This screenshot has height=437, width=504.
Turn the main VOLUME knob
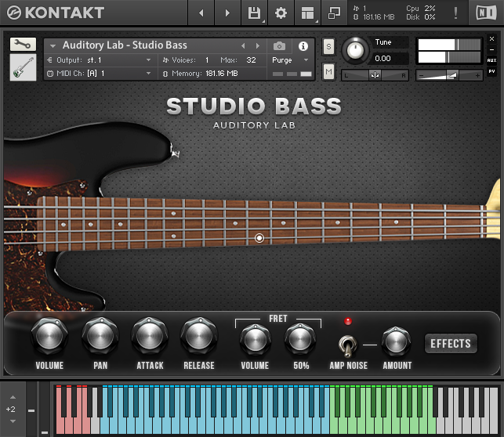click(49, 335)
